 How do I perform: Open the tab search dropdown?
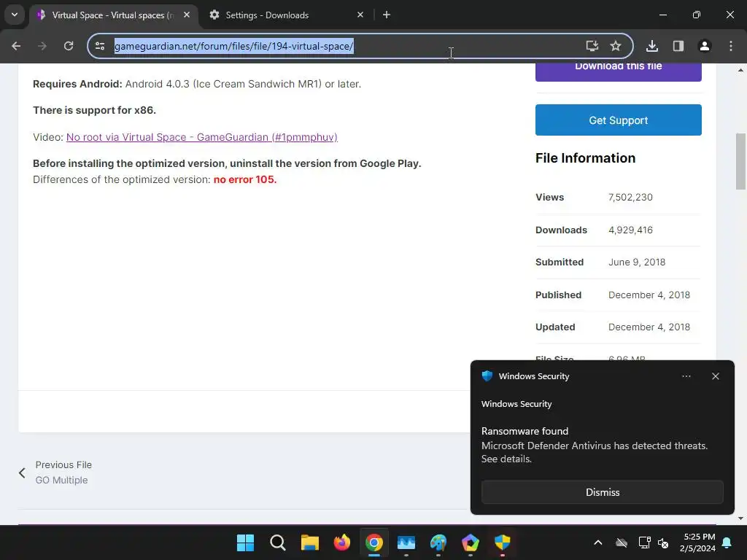coord(15,15)
